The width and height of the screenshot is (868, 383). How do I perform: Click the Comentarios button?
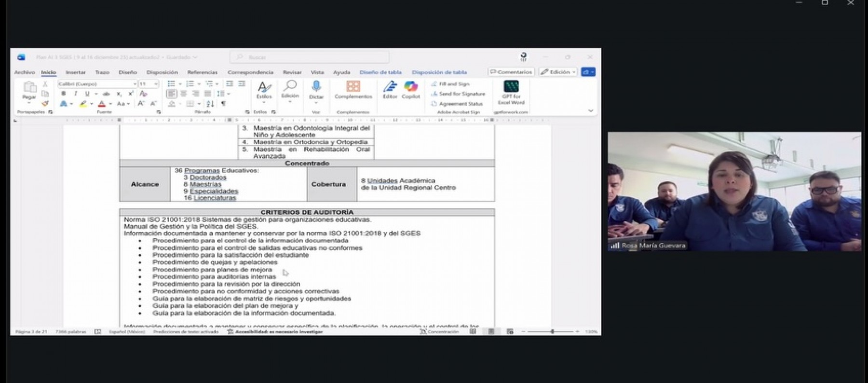pyautogui.click(x=511, y=72)
